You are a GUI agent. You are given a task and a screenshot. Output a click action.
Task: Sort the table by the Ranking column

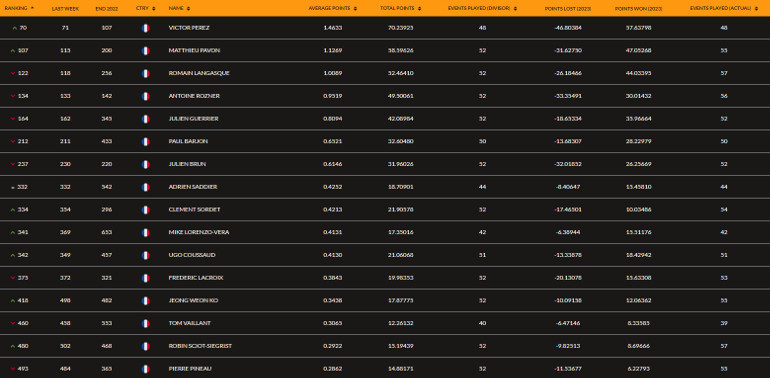pyautogui.click(x=19, y=8)
